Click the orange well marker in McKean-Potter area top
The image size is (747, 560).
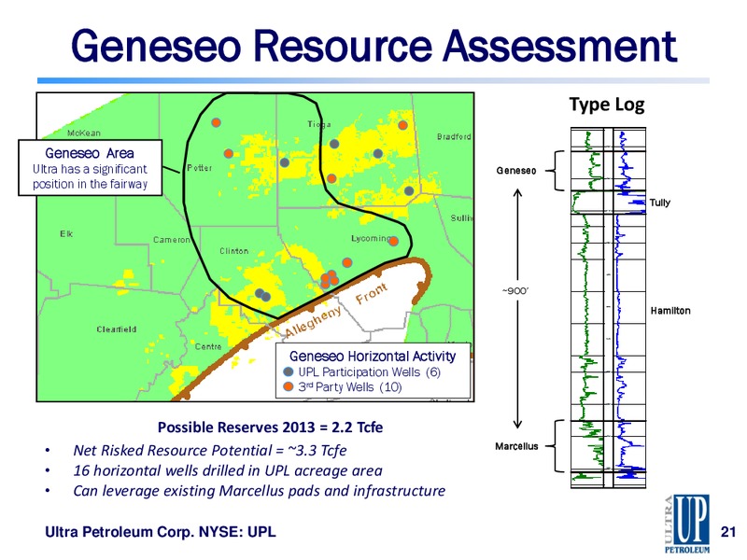click(216, 122)
